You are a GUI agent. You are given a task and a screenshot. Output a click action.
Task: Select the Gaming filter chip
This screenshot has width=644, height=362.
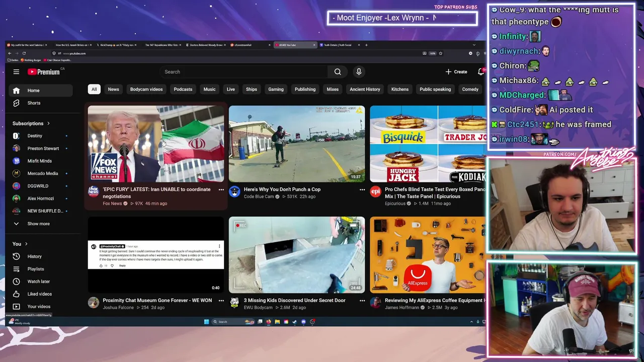click(x=276, y=89)
